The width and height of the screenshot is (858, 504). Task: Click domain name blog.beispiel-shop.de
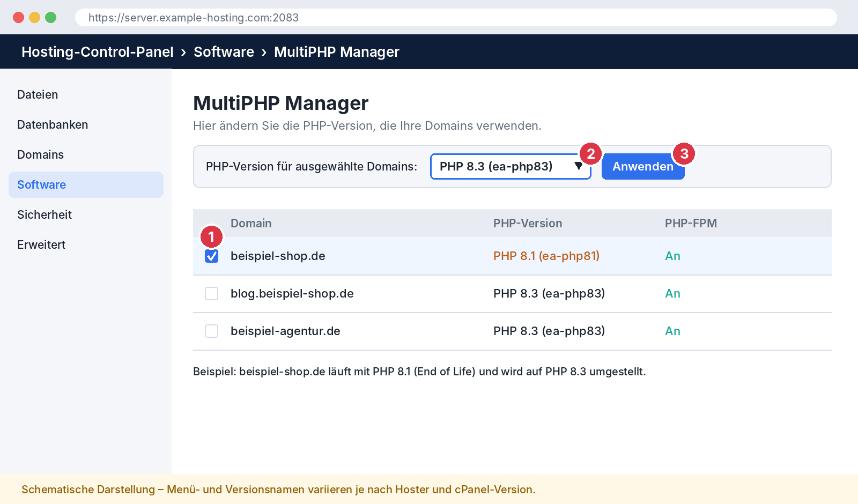[292, 294]
